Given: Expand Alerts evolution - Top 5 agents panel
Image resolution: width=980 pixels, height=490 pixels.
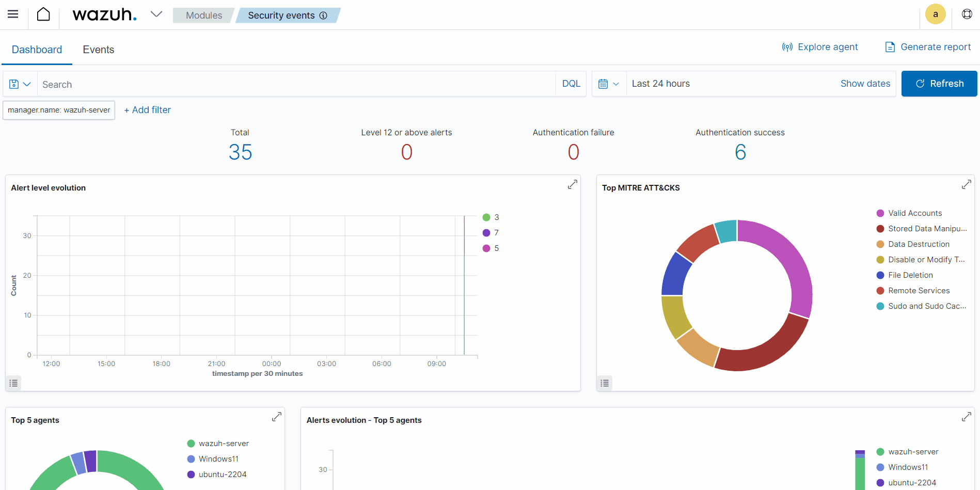Looking at the screenshot, I should pyautogui.click(x=967, y=417).
